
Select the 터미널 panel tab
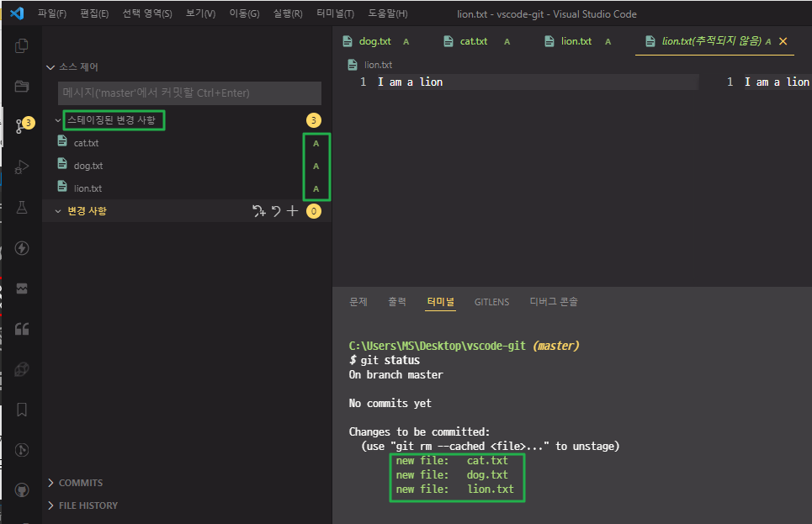pos(441,302)
